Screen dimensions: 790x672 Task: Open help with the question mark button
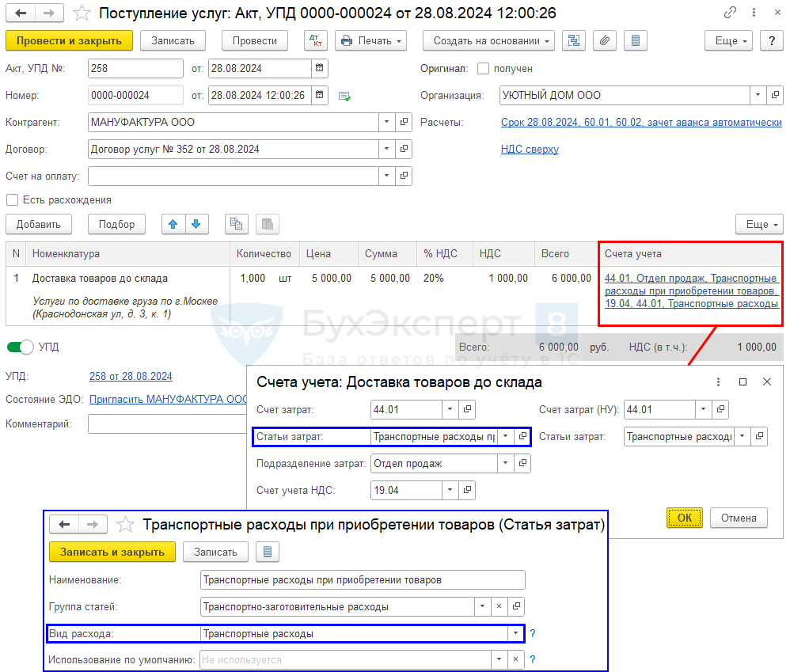771,41
